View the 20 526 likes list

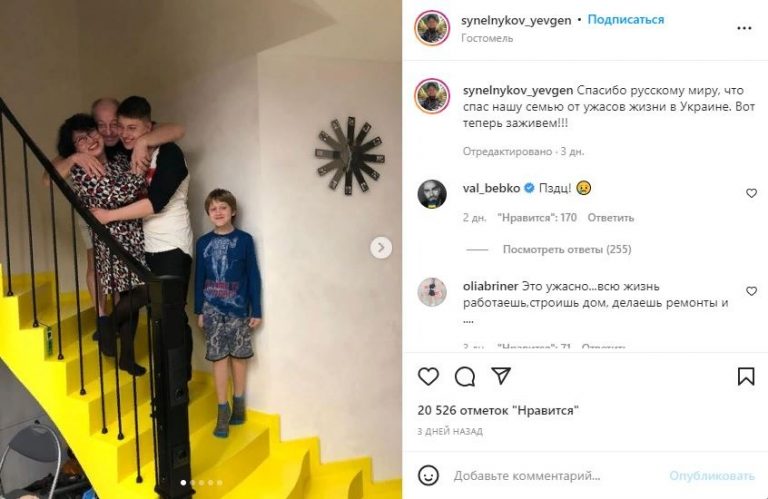(x=498, y=410)
